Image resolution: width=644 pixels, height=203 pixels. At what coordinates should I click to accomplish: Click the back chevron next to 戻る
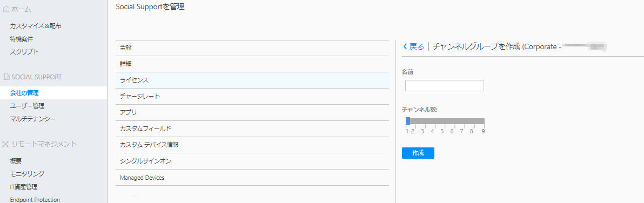(x=405, y=46)
